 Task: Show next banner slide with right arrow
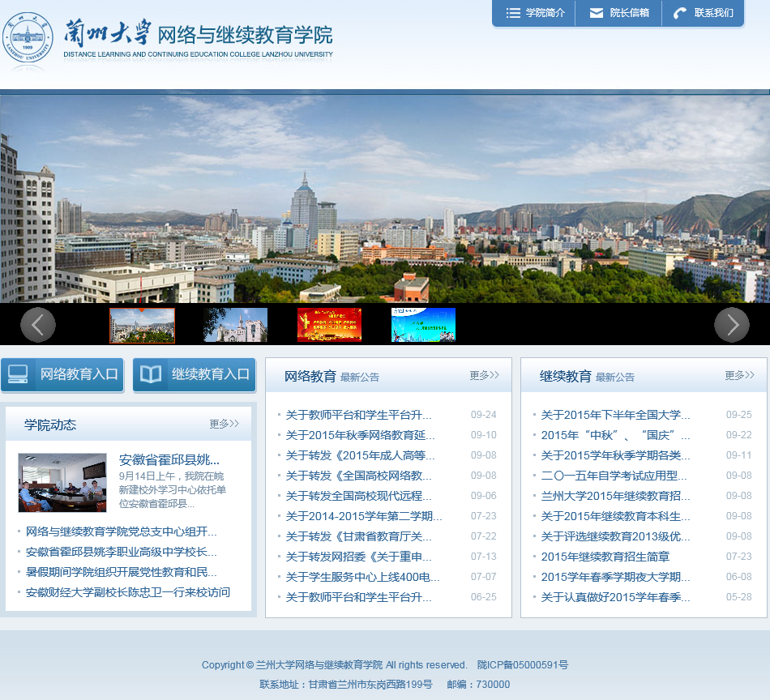click(x=732, y=324)
